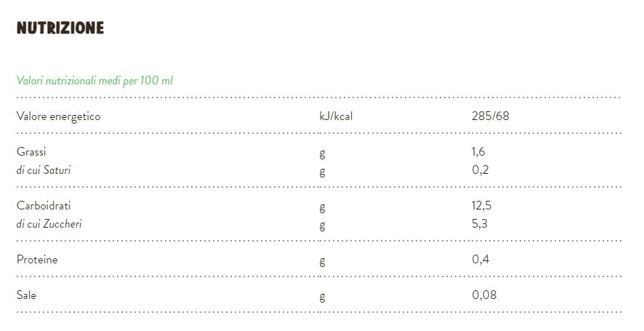
Task: Select the 'Grassi' row label
Action: 31,152
